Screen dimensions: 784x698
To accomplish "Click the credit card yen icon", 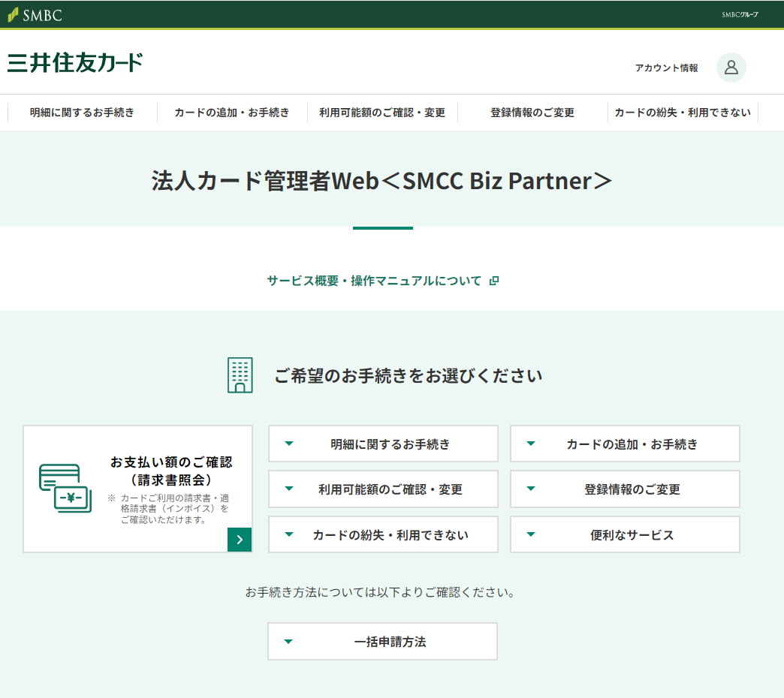I will (x=65, y=488).
